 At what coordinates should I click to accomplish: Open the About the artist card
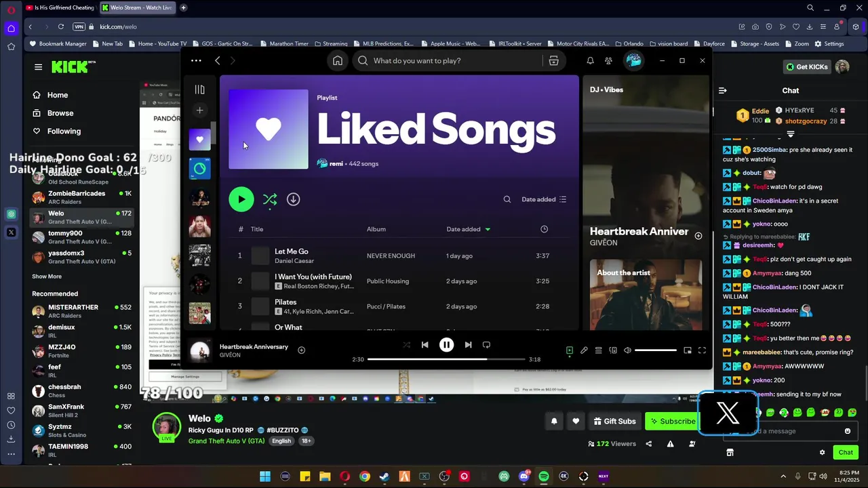pyautogui.click(x=646, y=295)
